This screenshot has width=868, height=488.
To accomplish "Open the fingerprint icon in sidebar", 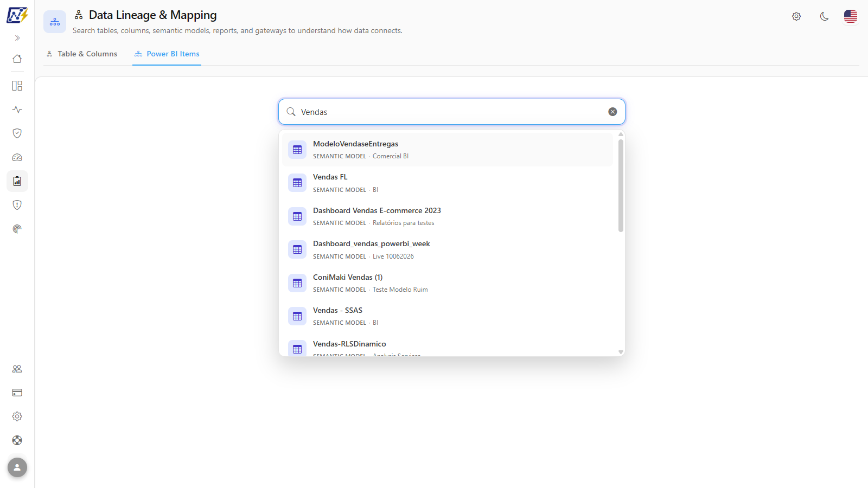I will 17,229.
